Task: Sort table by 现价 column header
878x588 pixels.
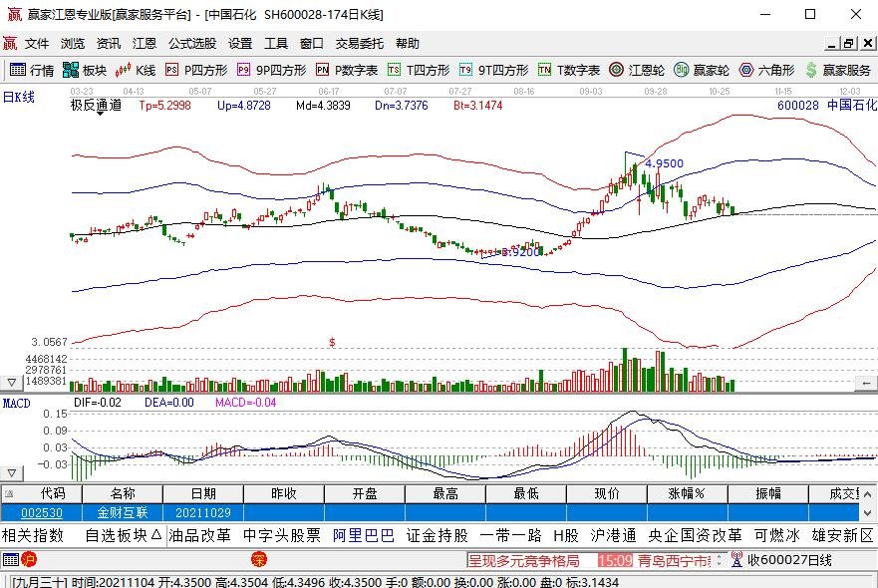Action: click(606, 494)
